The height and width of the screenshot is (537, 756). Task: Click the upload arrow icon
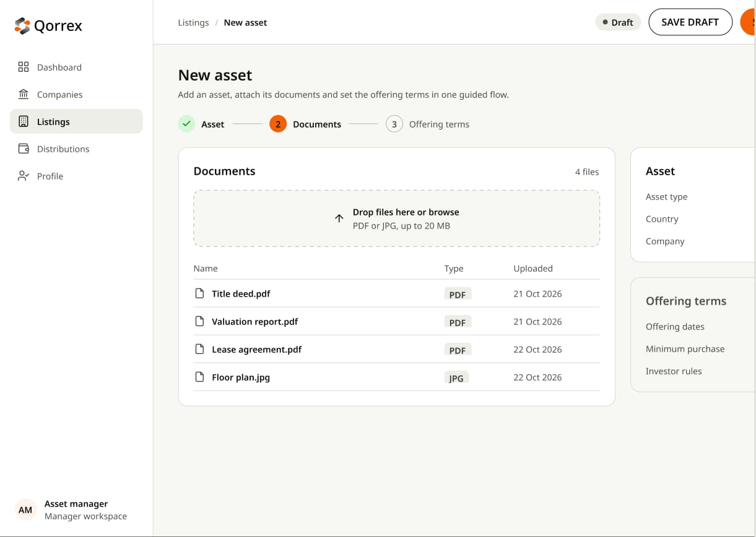(339, 218)
